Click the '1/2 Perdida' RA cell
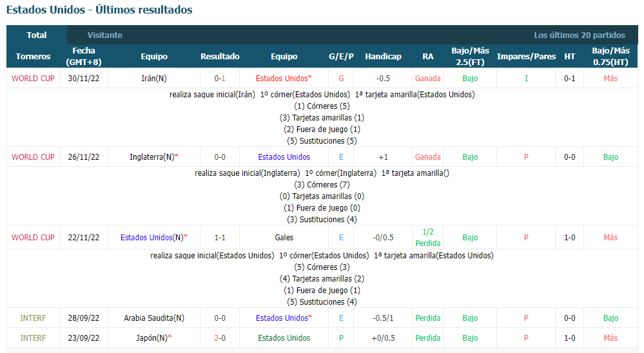The height and width of the screenshot is (353, 644). pos(427,237)
